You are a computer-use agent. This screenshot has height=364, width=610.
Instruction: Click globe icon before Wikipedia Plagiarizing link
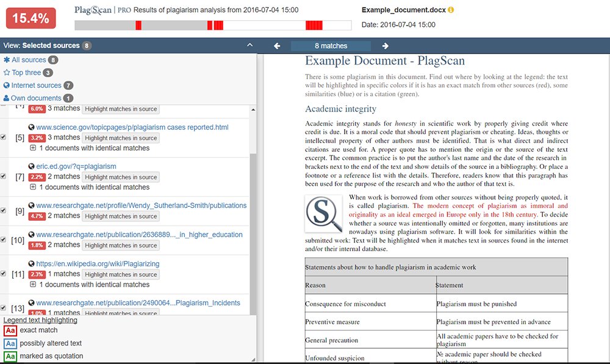point(32,263)
